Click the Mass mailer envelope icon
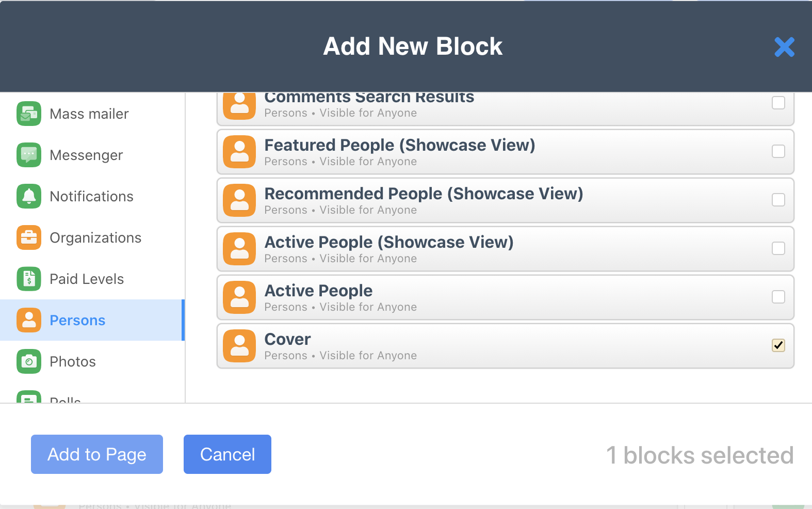This screenshot has height=509, width=812. coord(29,114)
